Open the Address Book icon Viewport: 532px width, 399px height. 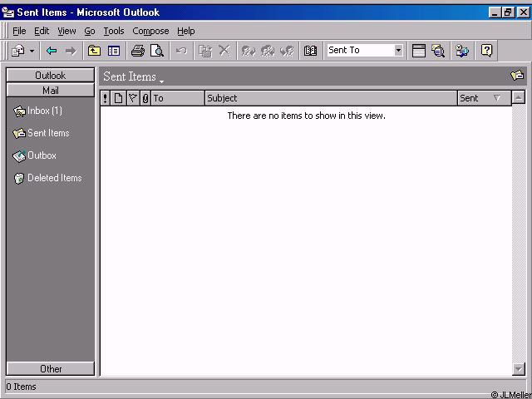pyautogui.click(x=310, y=51)
